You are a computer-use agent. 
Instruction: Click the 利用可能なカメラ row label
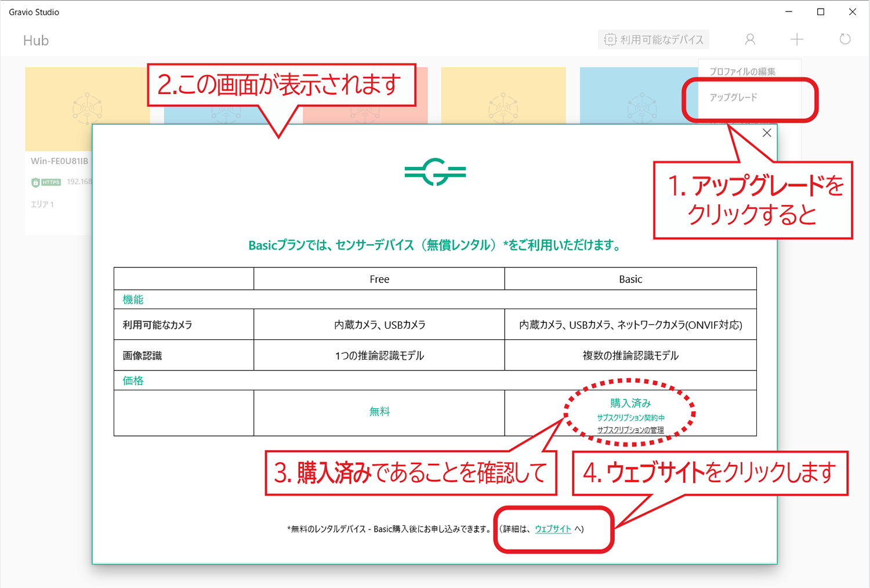157,325
